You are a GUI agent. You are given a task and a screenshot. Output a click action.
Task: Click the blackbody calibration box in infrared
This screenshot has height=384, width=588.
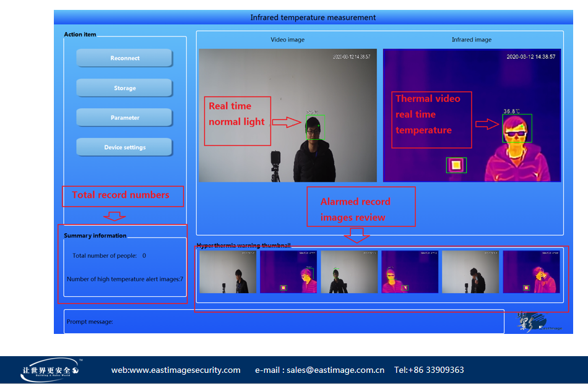[456, 165]
